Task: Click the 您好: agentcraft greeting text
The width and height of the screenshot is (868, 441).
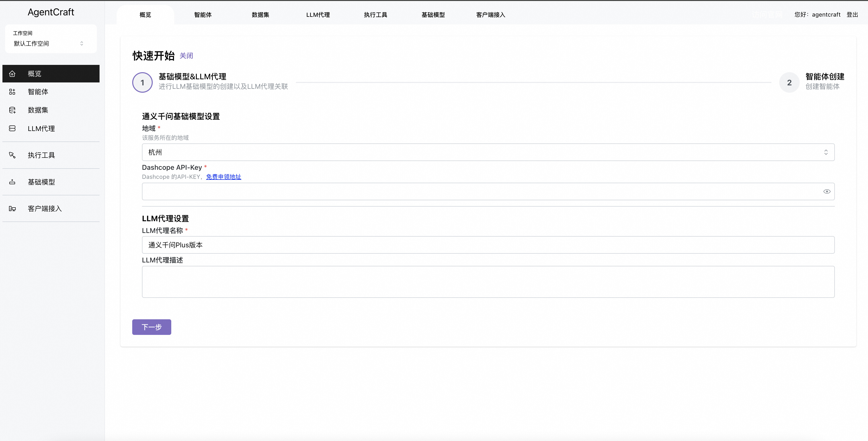Action: point(818,15)
